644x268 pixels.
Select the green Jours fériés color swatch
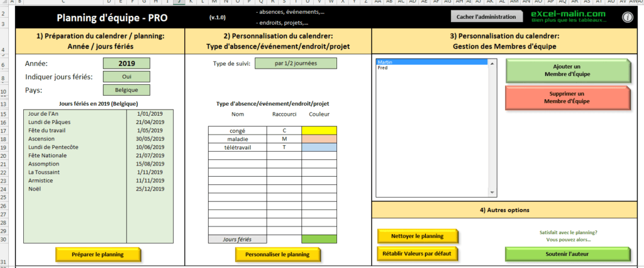(x=319, y=239)
